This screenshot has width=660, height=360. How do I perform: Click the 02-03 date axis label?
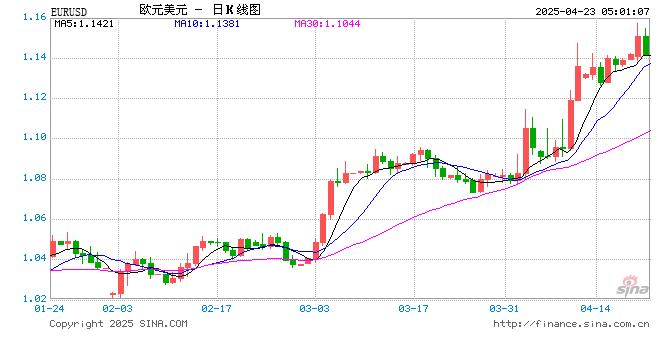(117, 309)
